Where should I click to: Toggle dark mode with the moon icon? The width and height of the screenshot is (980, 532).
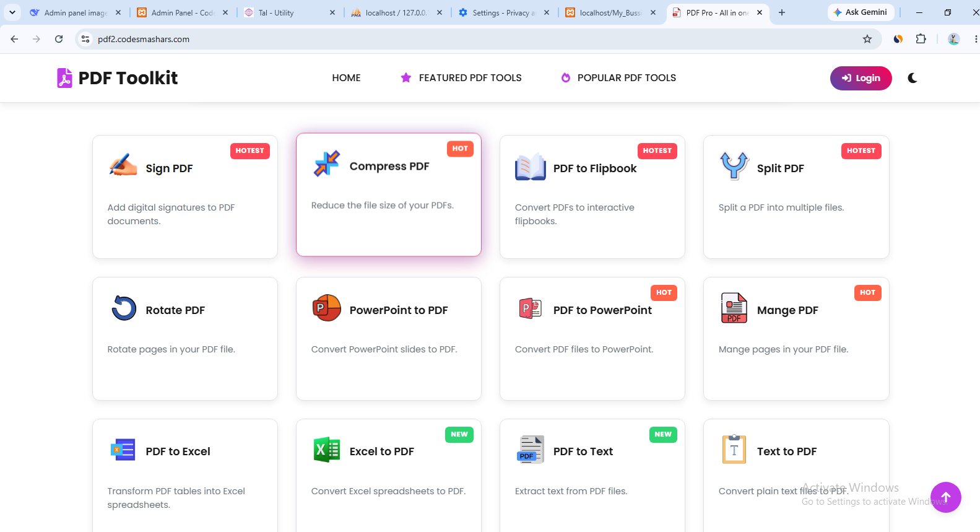[x=913, y=78]
